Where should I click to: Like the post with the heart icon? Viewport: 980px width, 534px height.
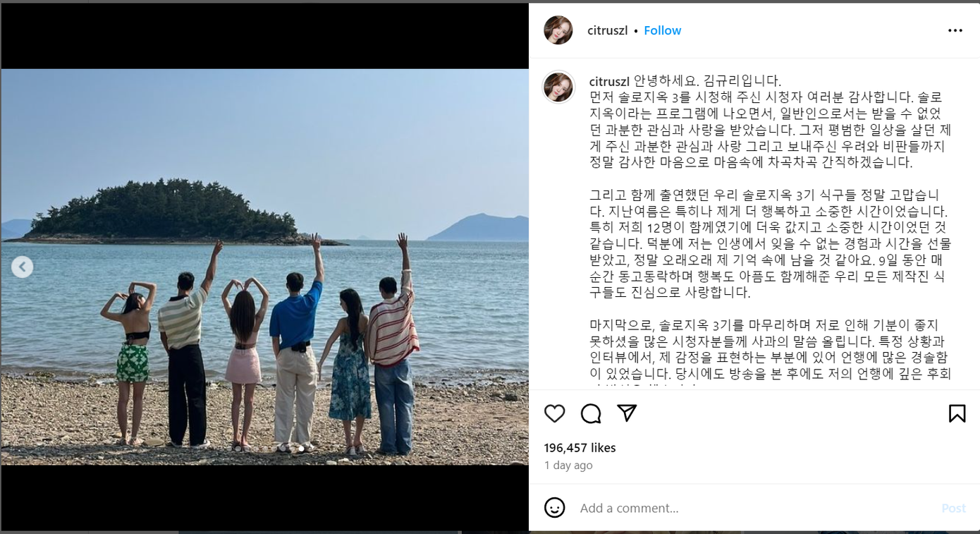click(555, 413)
